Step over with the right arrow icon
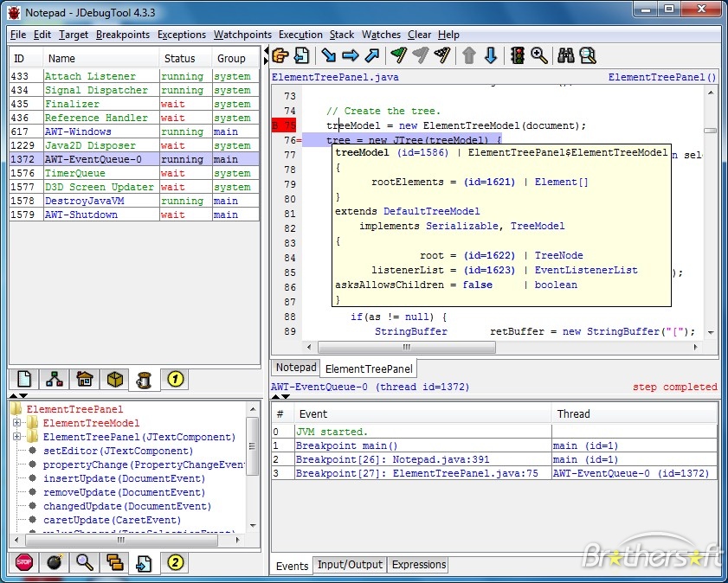The image size is (728, 583). point(351,55)
